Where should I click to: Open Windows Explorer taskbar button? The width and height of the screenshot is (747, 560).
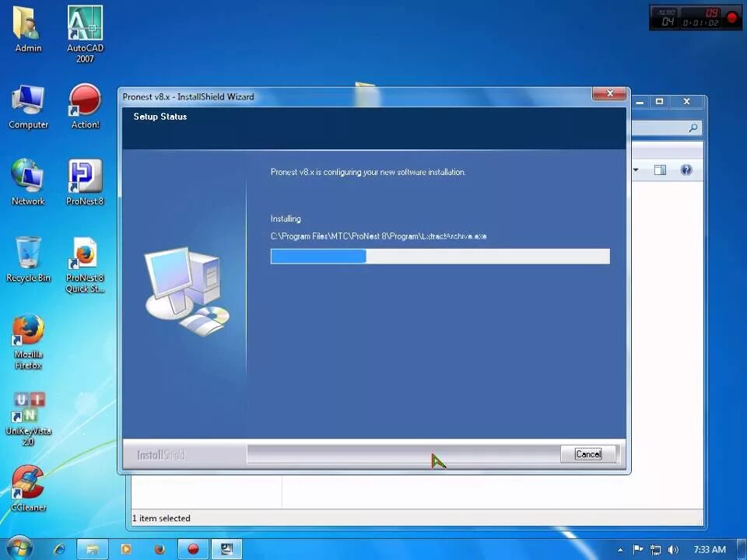tap(93, 549)
